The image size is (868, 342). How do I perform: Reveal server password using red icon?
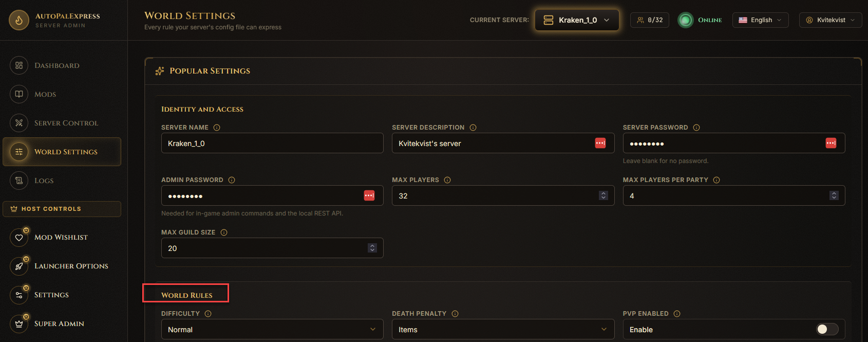(x=831, y=143)
